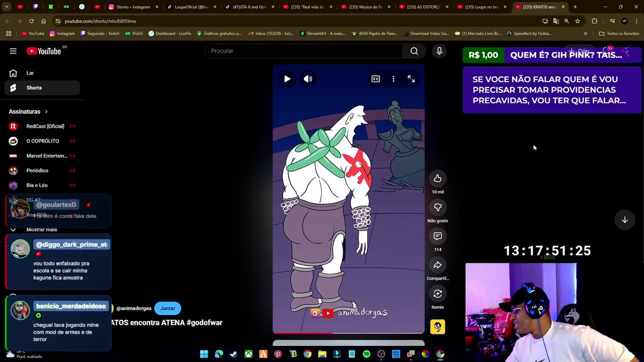Go to the browser home button
The height and width of the screenshot is (362, 644).
click(x=43, y=21)
